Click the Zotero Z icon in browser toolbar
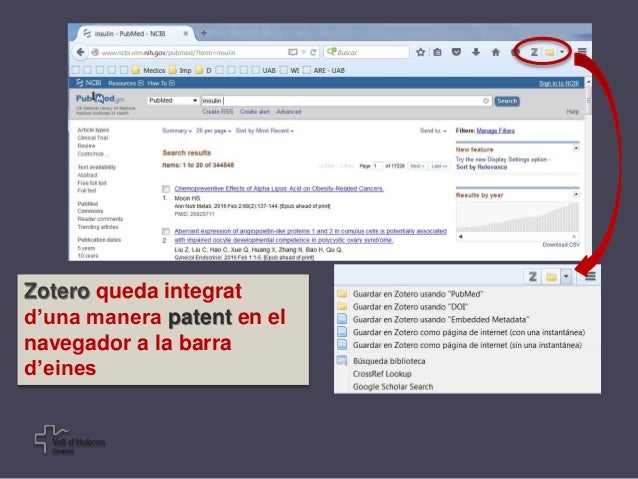Screen dimensions: 638x479 (x=534, y=52)
